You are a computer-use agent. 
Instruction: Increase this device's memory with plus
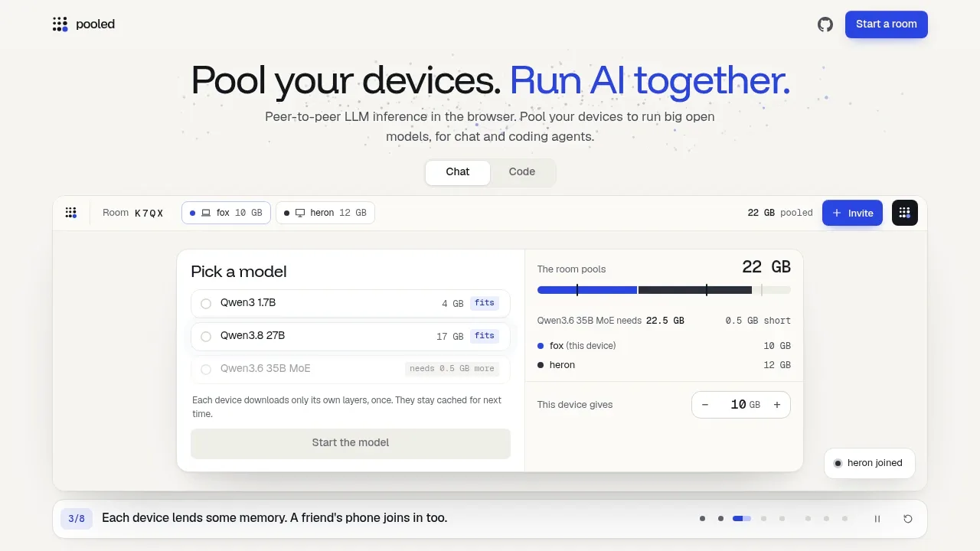pos(777,405)
